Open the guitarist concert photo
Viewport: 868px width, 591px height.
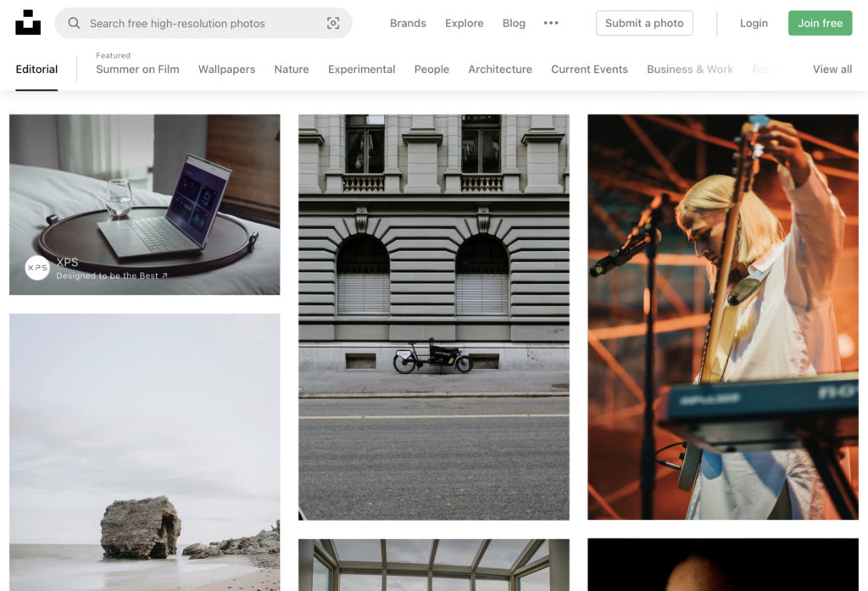point(722,316)
